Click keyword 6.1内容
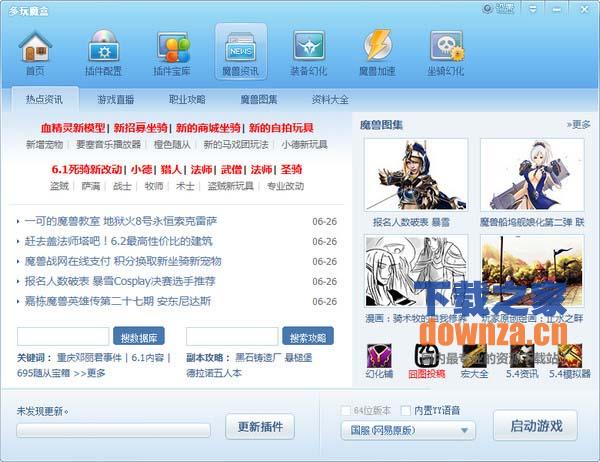The image size is (600, 462). pyautogui.click(x=148, y=358)
